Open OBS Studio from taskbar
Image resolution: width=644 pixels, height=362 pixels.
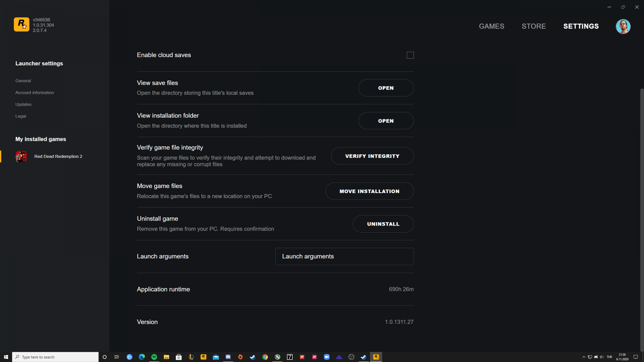click(351, 357)
